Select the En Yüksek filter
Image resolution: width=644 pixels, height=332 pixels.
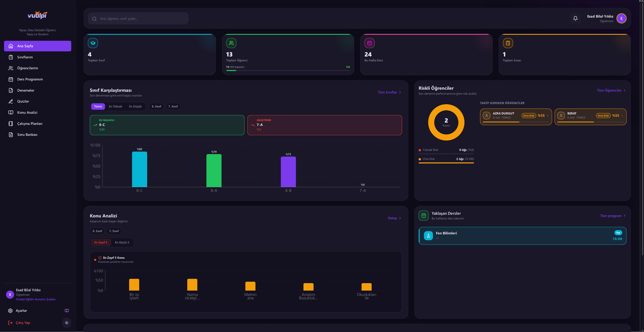coord(116,107)
